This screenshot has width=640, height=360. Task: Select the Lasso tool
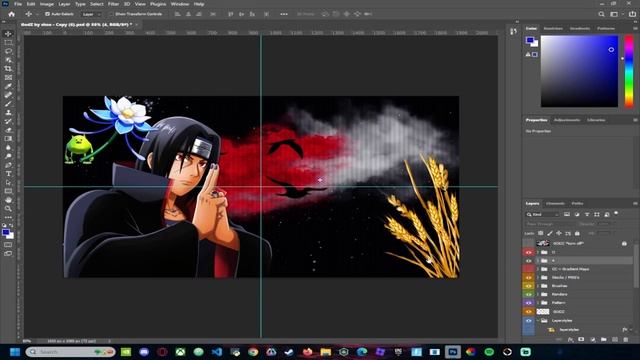pos(8,51)
